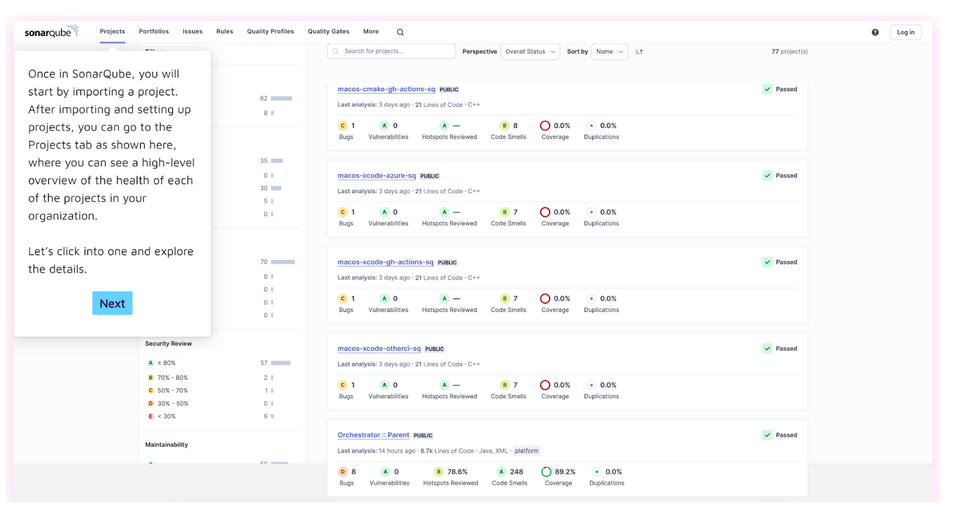957x517 pixels.
Task: Open the search magnifier icon in navbar
Action: point(400,32)
